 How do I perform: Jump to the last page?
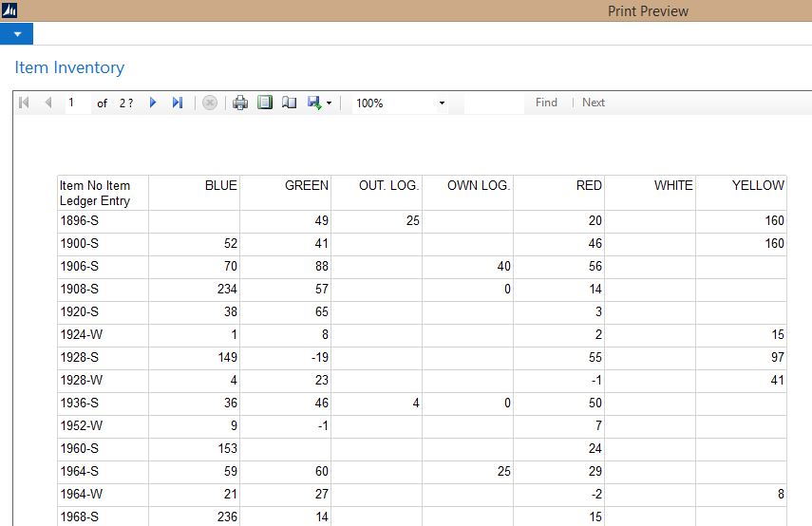[x=177, y=103]
